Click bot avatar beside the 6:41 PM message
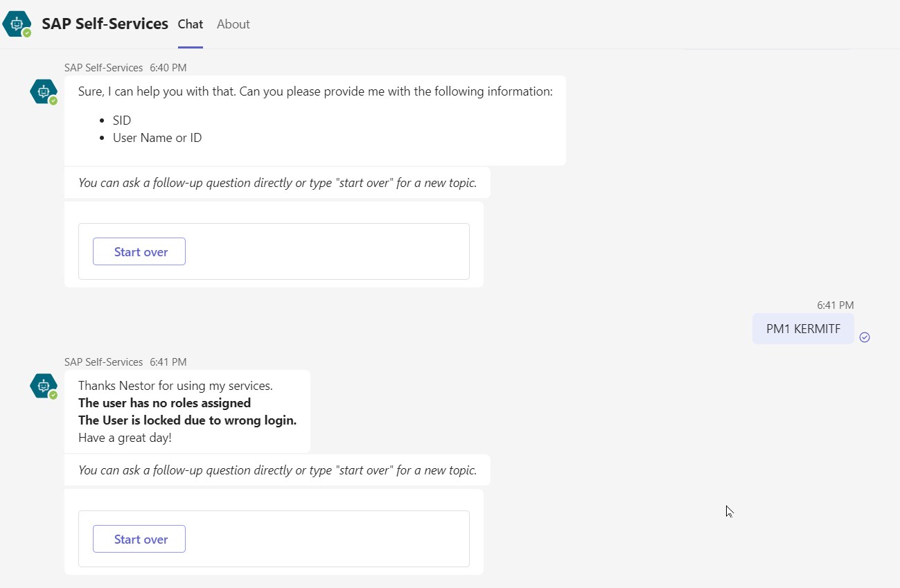 point(44,386)
